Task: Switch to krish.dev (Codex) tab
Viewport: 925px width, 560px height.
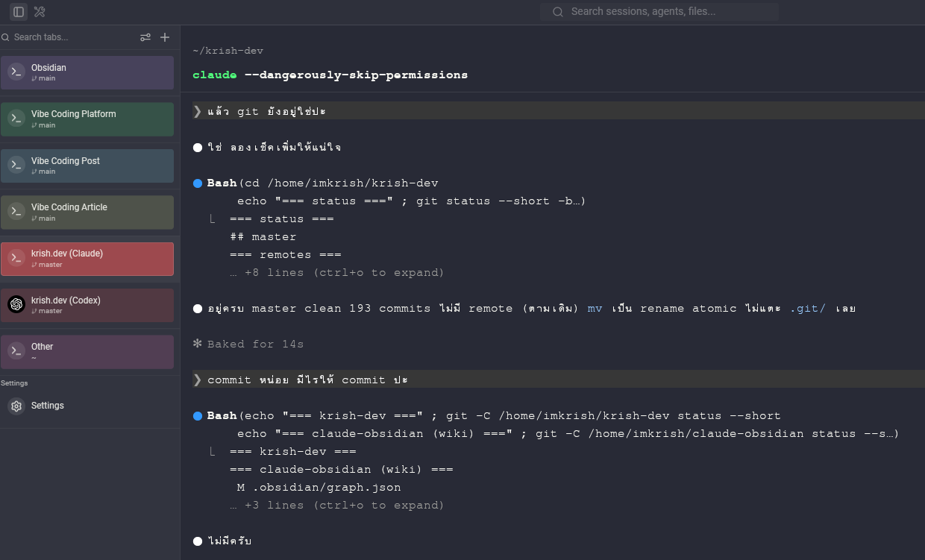Action: (x=87, y=306)
